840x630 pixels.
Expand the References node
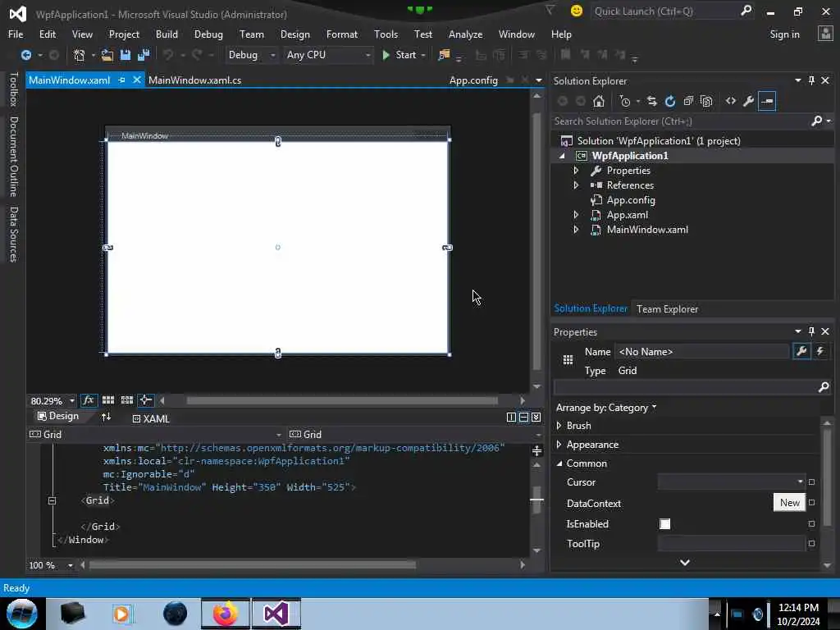pyautogui.click(x=576, y=185)
